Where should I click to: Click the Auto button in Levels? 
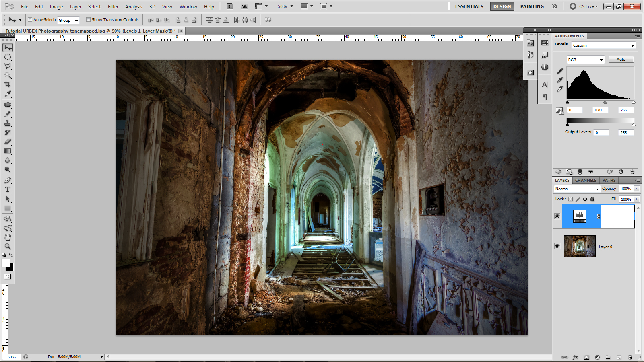tap(621, 60)
